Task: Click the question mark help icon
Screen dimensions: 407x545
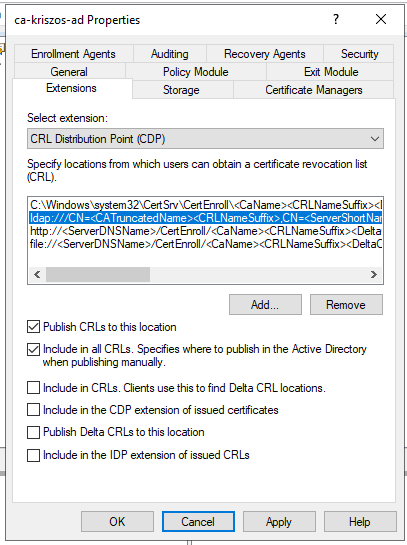Action: coord(336,19)
